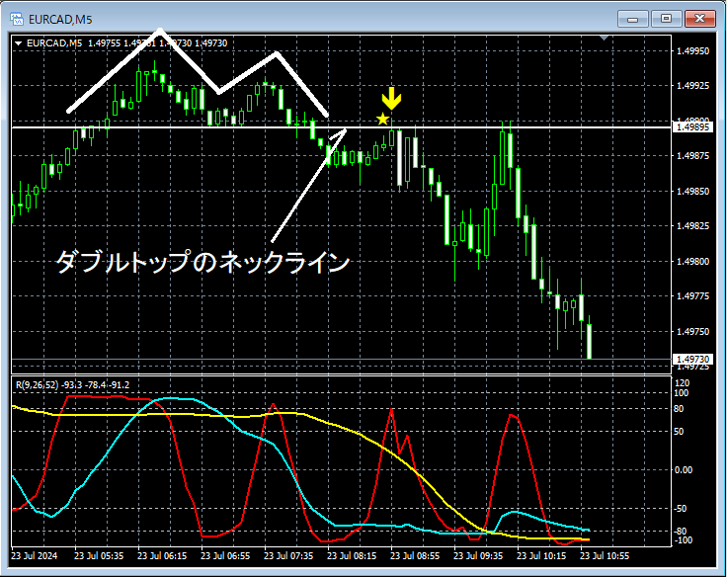Viewport: 728px width, 577px height.
Task: Click the EURCAD,M5 title bar text
Action: click(x=60, y=20)
